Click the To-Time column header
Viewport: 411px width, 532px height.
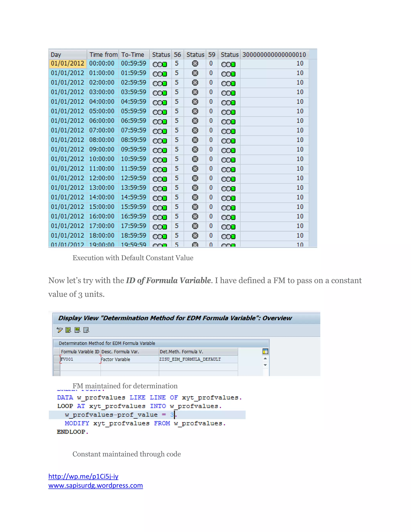(134, 55)
